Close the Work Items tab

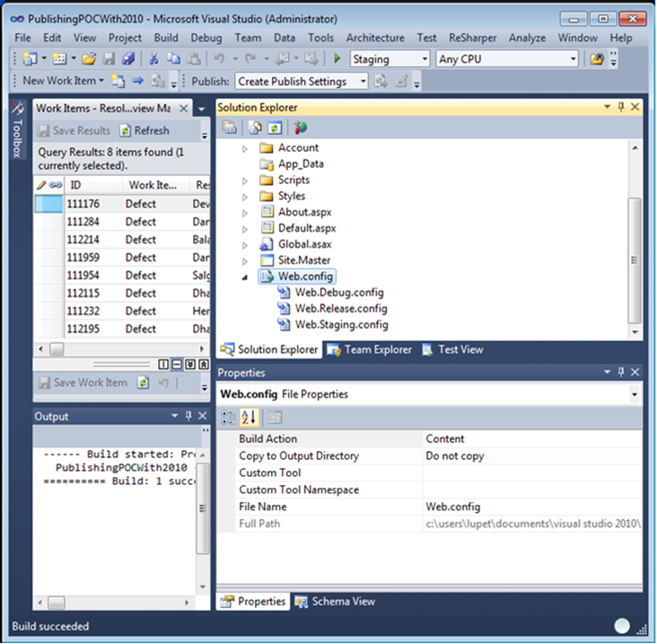click(183, 108)
